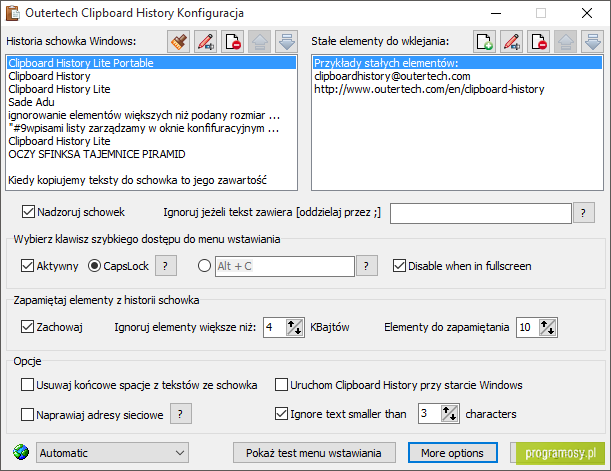
Task: Open help next to Alt + C hotkey field
Action: (x=367, y=266)
